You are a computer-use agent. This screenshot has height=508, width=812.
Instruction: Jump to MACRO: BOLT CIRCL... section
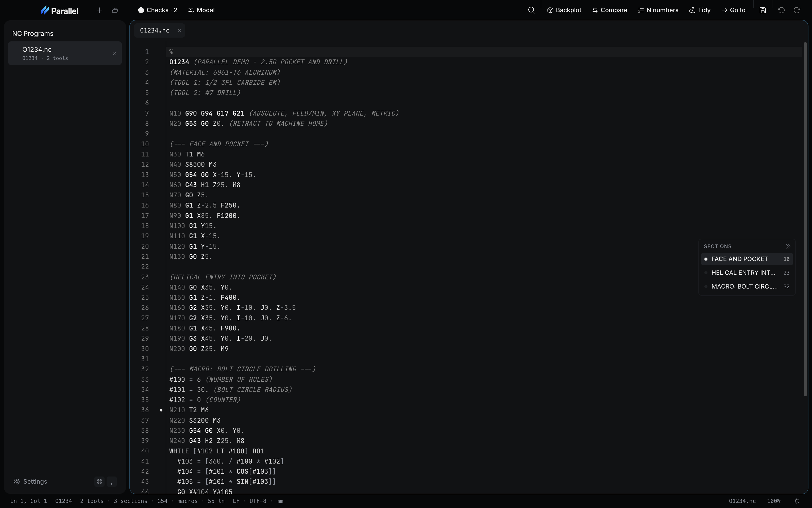747,287
